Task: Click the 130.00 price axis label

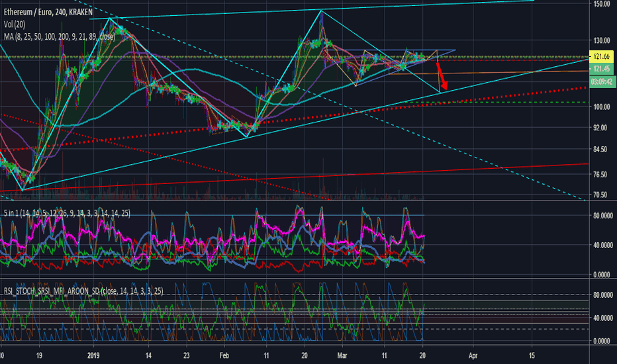Action: [602, 40]
